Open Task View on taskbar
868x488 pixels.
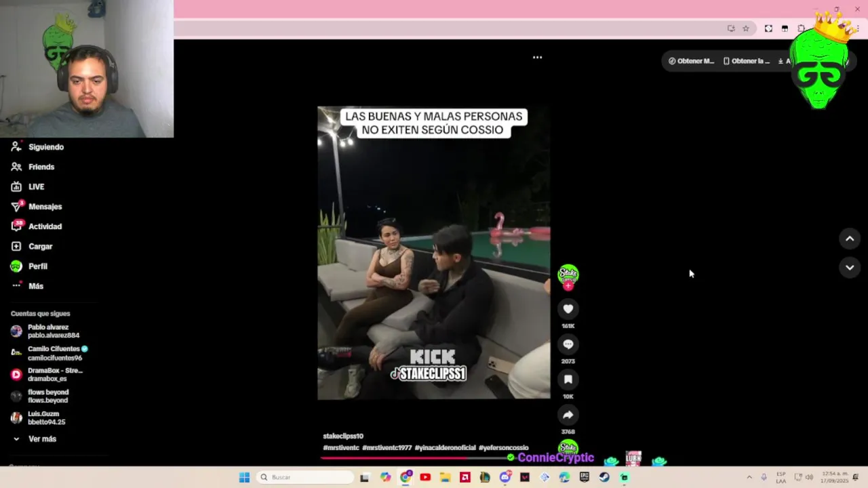click(x=365, y=477)
